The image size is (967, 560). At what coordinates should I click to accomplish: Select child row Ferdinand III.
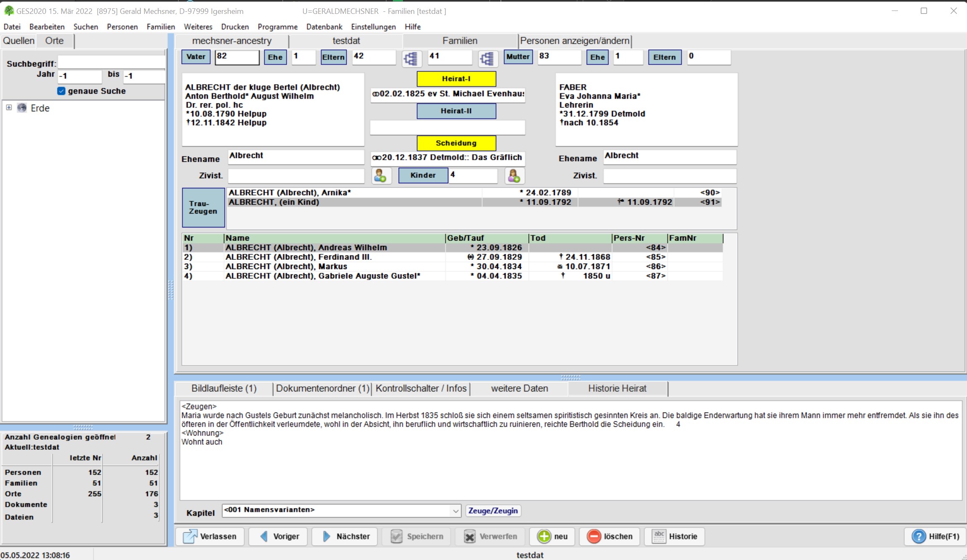coord(452,257)
